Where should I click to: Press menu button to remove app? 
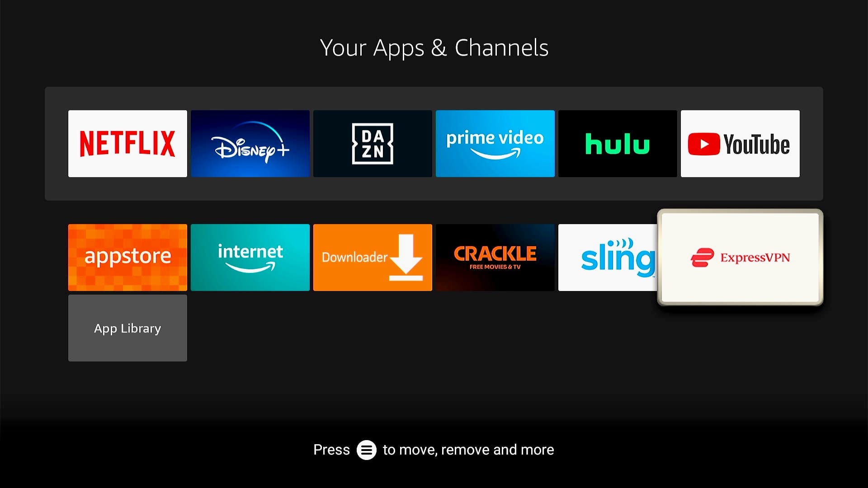click(365, 449)
